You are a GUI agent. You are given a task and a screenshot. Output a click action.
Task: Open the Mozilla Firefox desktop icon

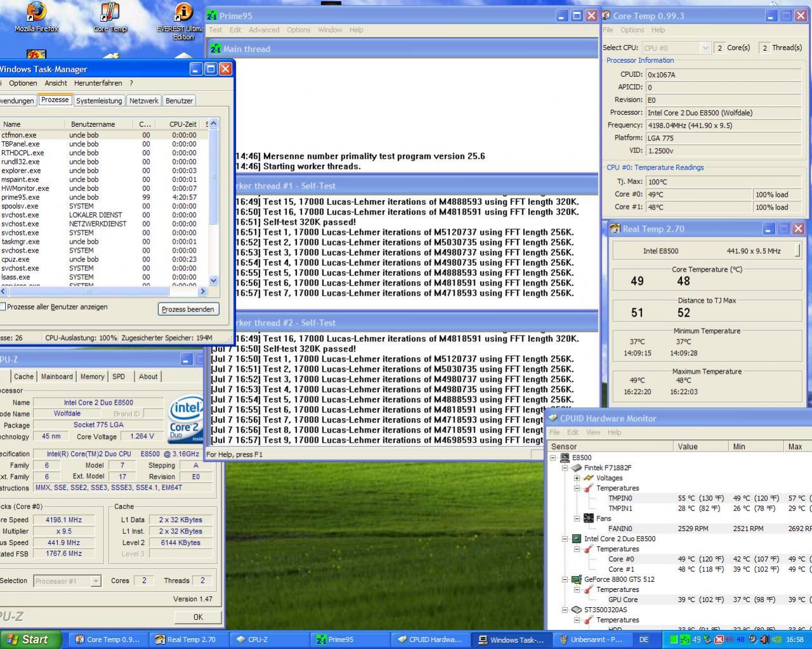click(36, 18)
